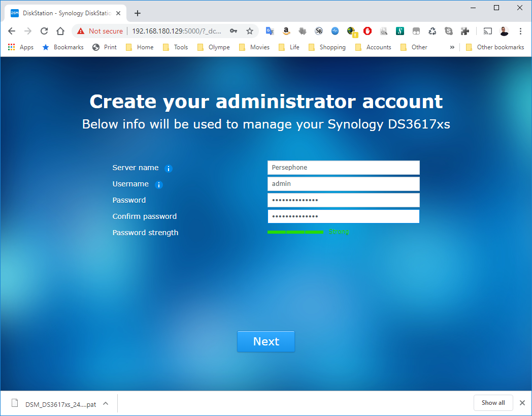Open the Life bookmarks folder

coord(289,47)
